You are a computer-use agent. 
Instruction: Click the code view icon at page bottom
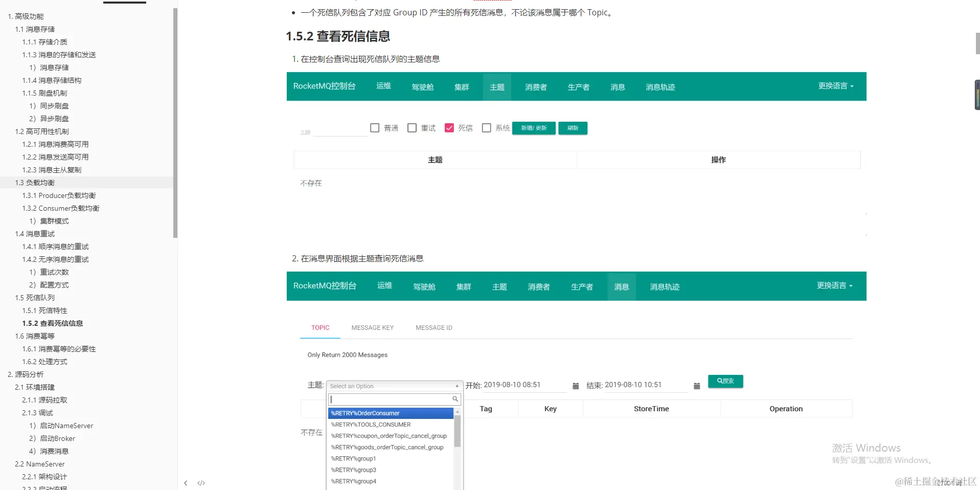(201, 483)
